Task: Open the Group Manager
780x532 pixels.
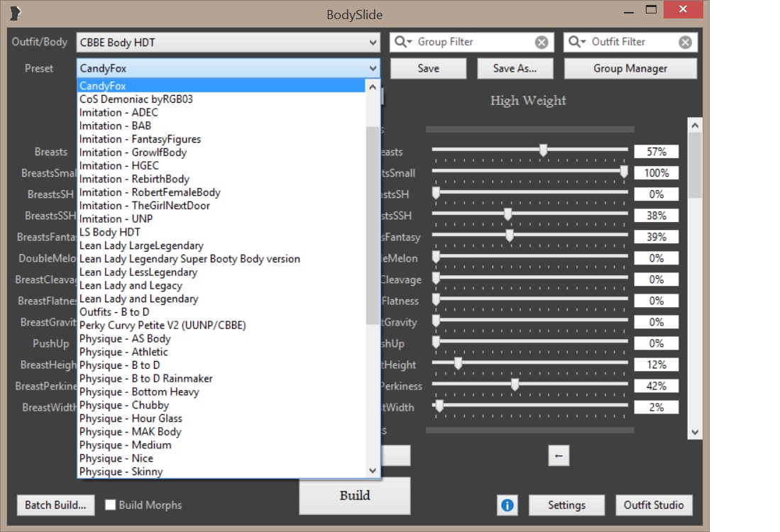Action: point(630,69)
